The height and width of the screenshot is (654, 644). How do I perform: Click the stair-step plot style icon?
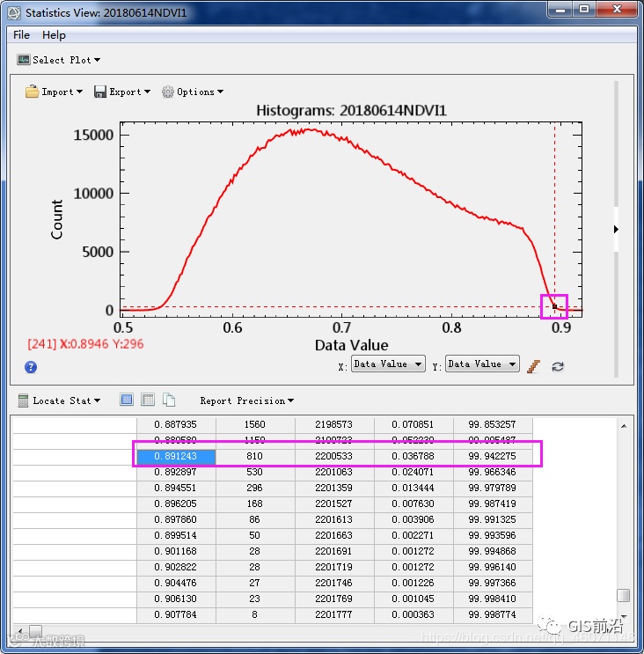[x=533, y=366]
